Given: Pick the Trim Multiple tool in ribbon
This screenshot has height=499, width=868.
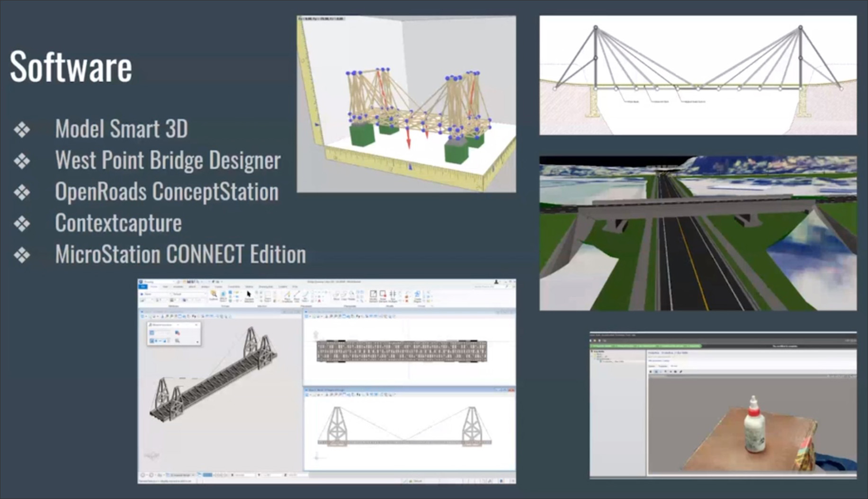Looking at the screenshot, I should (393, 296).
